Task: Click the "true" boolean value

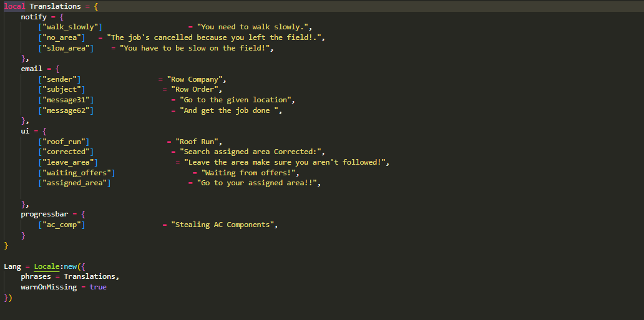Action: [98, 287]
